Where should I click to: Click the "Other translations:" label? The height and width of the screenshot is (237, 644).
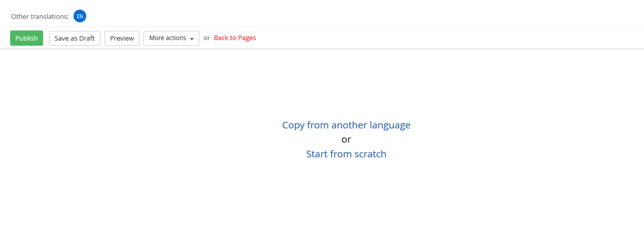click(x=40, y=16)
